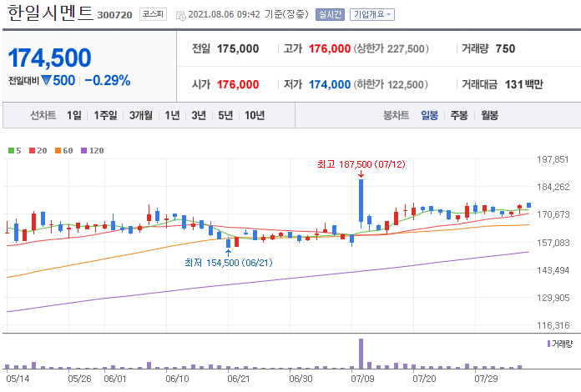
Task: Click the 05/14 date axis label
Action: point(18,379)
